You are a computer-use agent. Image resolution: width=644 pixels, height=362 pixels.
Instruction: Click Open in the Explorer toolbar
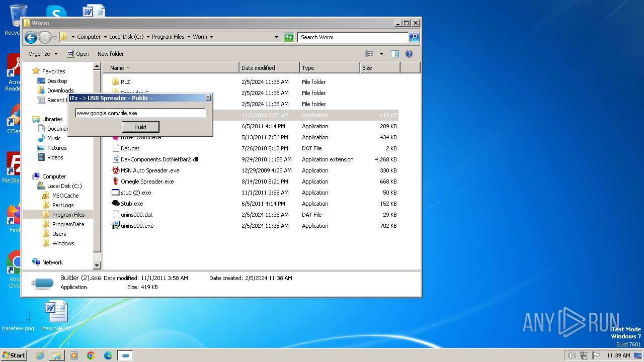[x=78, y=54]
